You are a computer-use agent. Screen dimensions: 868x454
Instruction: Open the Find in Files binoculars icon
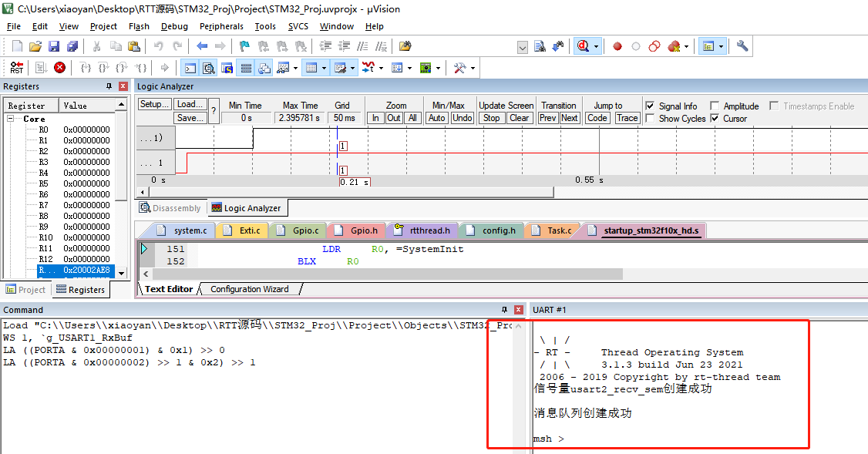[405, 45]
